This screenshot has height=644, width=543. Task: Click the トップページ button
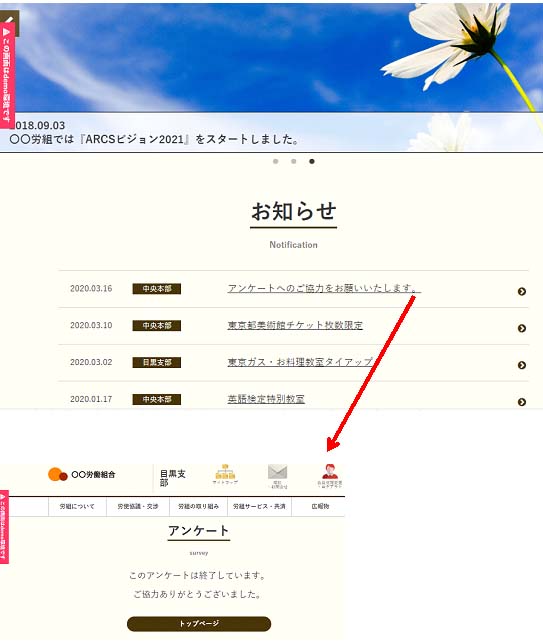199,623
